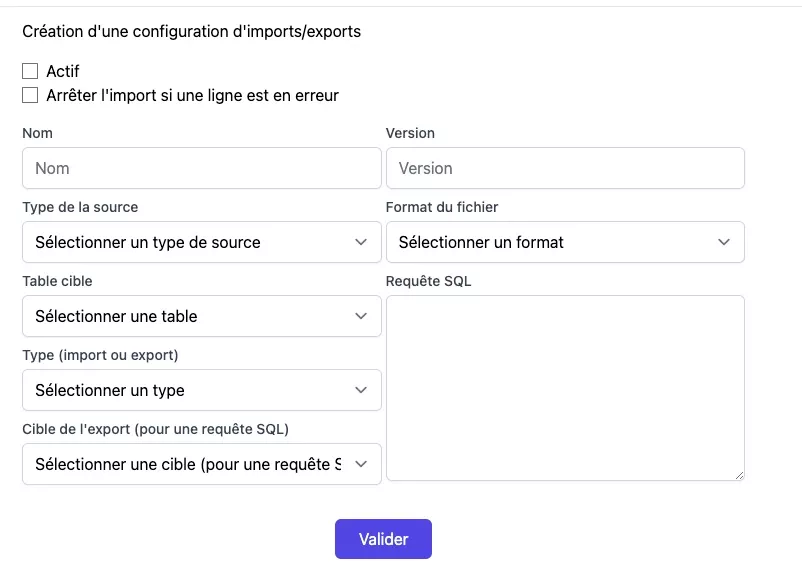Screen dimensions: 802x572
Task: Open the "Sélectionner une table" dropdown
Action: (x=201, y=316)
